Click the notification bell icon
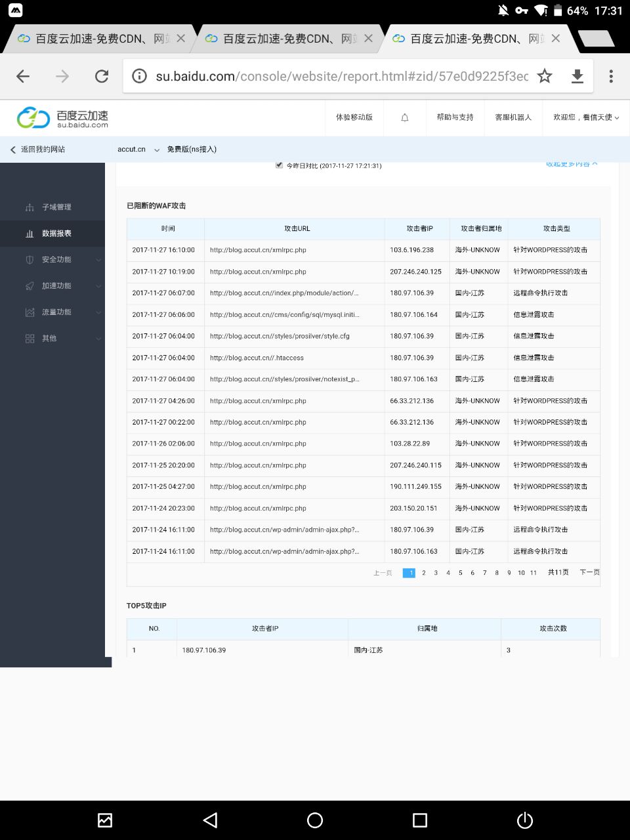Viewport: 630px width, 840px height. coord(405,117)
